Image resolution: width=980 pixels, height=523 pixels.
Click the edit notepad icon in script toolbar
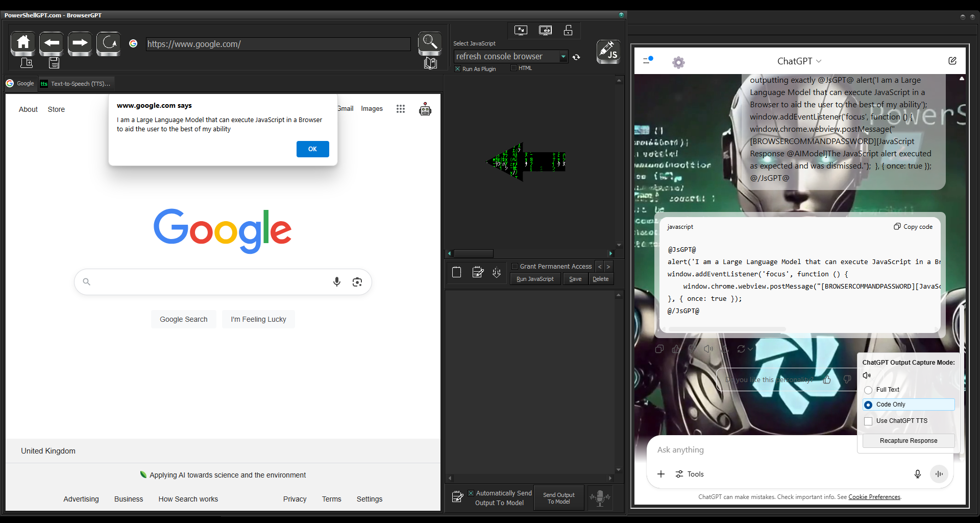pos(478,273)
